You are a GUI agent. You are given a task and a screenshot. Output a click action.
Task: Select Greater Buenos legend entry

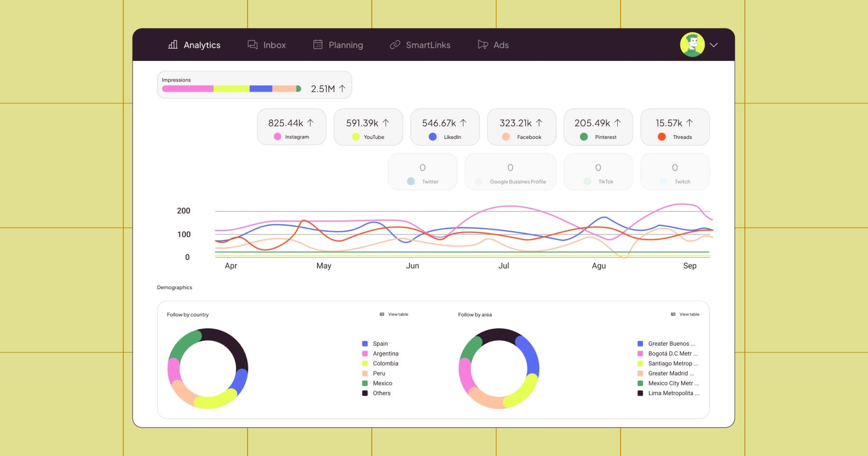[x=666, y=344]
